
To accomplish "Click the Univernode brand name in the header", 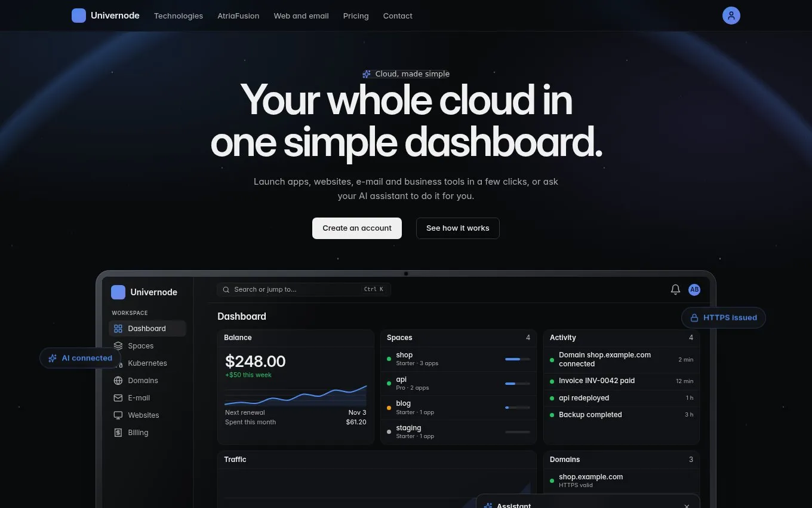I will (x=115, y=16).
